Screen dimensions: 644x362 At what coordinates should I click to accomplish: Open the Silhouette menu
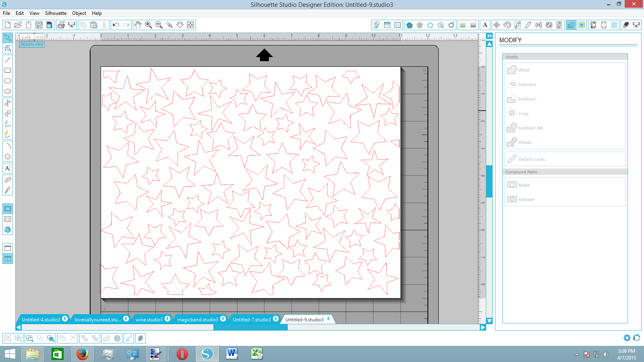[56, 13]
